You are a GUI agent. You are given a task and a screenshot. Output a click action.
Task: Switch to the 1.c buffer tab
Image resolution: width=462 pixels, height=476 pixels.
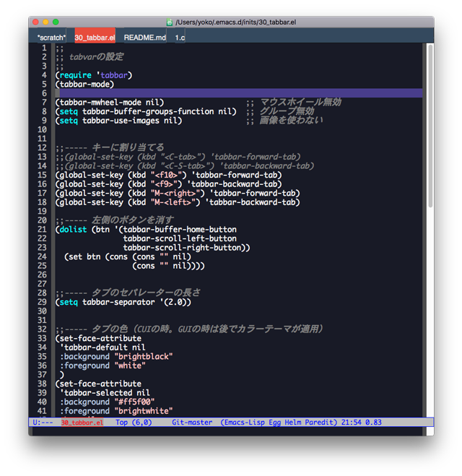point(180,38)
